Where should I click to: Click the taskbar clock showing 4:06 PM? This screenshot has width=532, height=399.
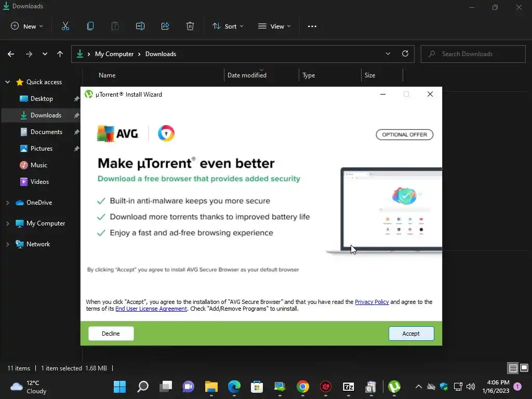pos(496,387)
